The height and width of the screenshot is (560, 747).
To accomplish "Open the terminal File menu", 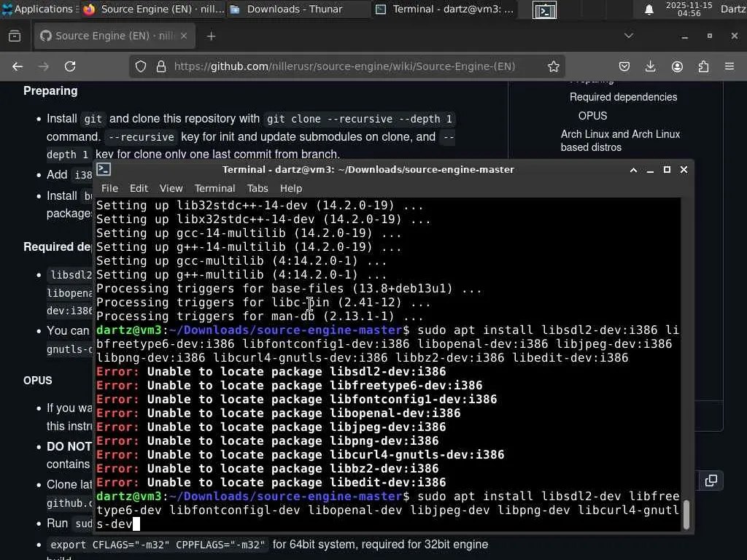I will tap(109, 189).
